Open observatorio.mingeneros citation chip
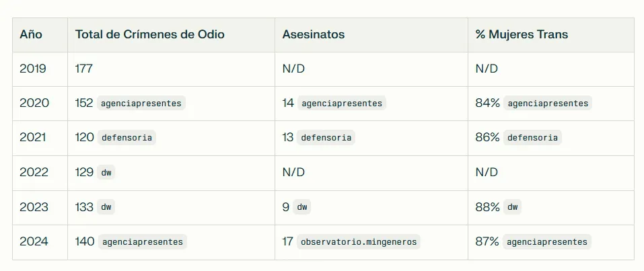The width and height of the screenshot is (644, 271). pos(359,242)
